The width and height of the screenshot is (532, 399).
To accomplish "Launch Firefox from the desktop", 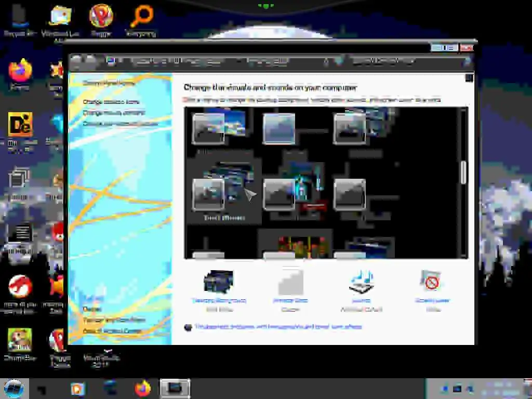I will pyautogui.click(x=20, y=75).
